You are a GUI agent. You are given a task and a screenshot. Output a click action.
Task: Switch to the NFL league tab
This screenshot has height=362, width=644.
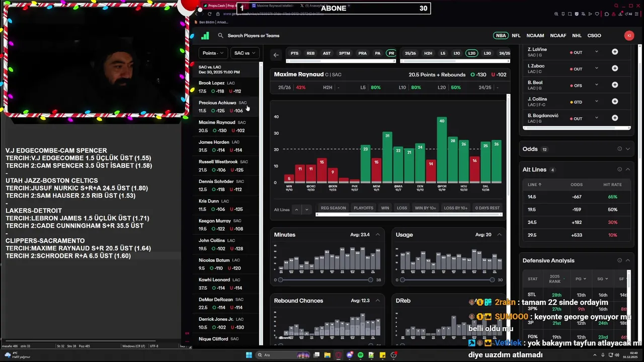(516, 36)
